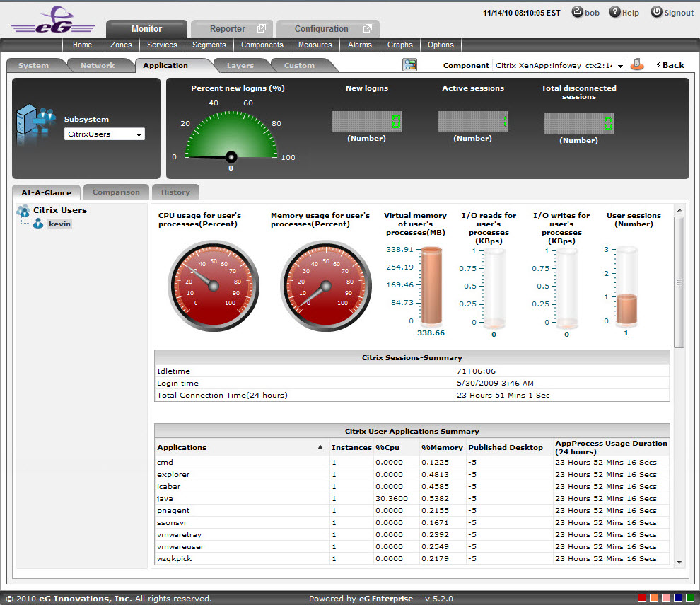Viewport: 700px width, 605px height.
Task: Switch to the Reporter tab
Action: pos(232,28)
